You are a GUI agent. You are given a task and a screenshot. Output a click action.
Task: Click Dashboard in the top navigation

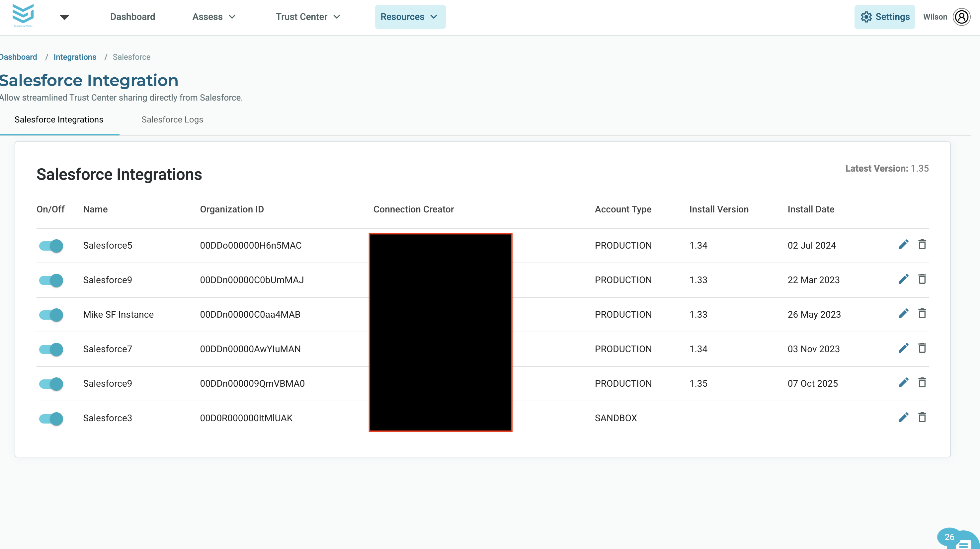pos(133,17)
